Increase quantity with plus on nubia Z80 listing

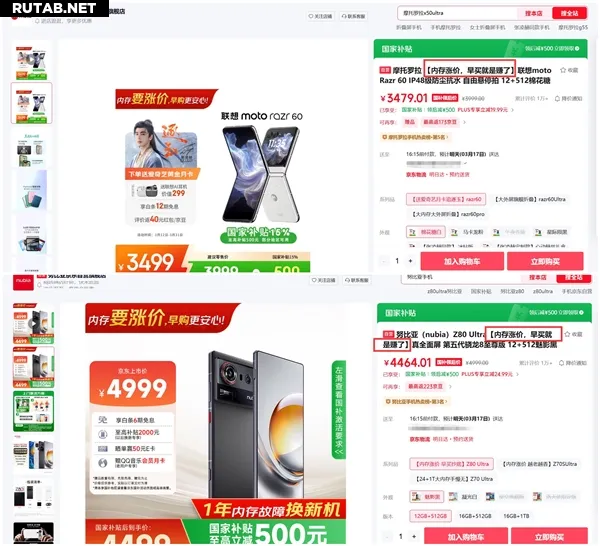click(414, 536)
